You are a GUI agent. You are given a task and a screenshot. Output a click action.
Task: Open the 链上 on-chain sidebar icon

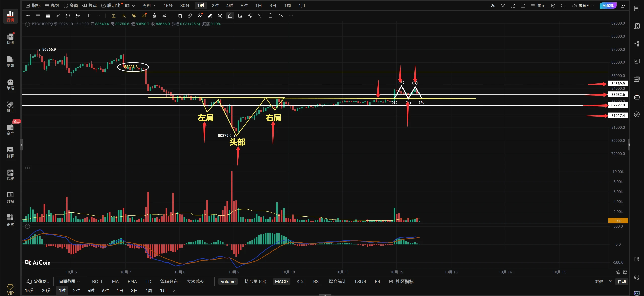point(10,107)
